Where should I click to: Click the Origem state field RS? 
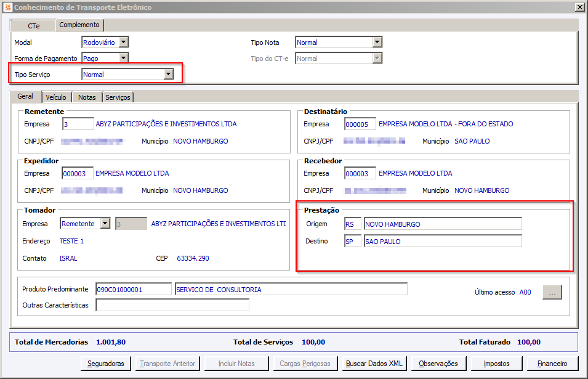click(353, 224)
